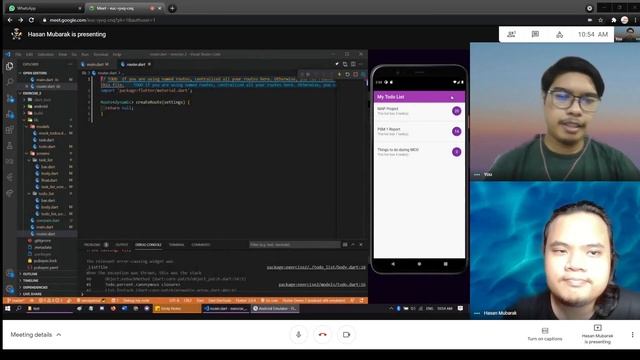The image size is (640, 360).
Task: Toggle the microphone in Meet
Action: pyautogui.click(x=298, y=334)
